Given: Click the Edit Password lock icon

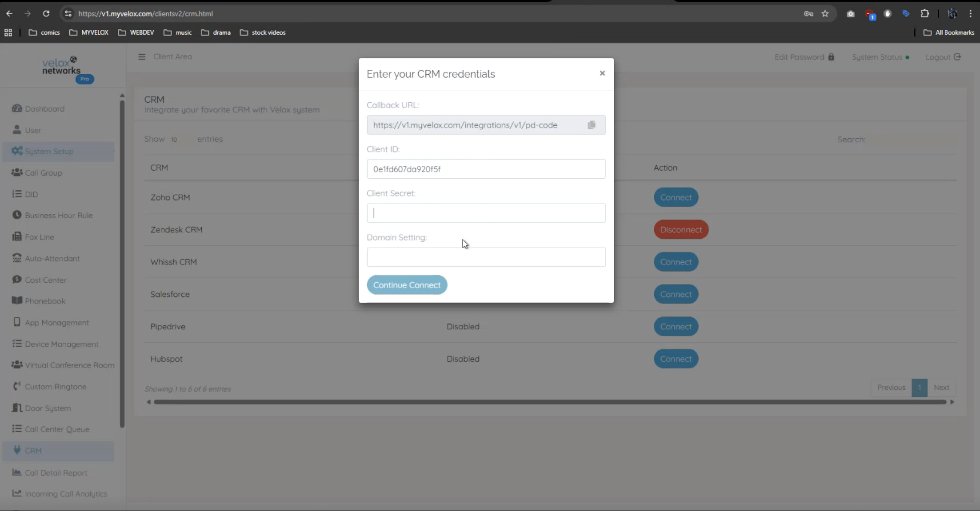Looking at the screenshot, I should click(x=831, y=57).
